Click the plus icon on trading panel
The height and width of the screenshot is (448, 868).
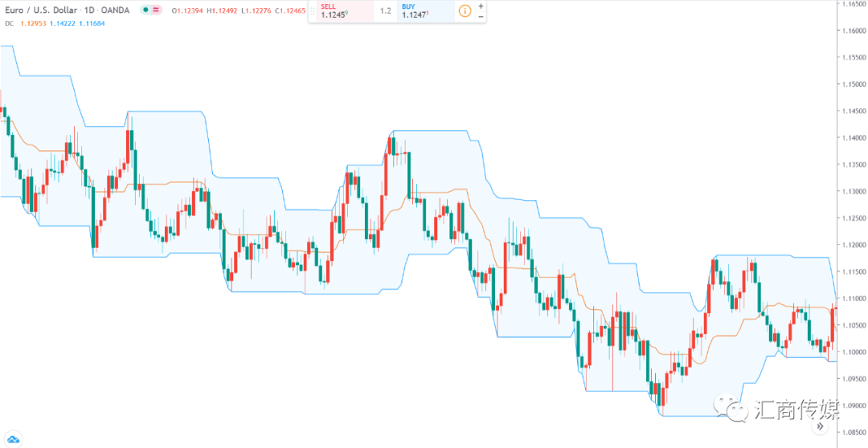pyautogui.click(x=481, y=6)
